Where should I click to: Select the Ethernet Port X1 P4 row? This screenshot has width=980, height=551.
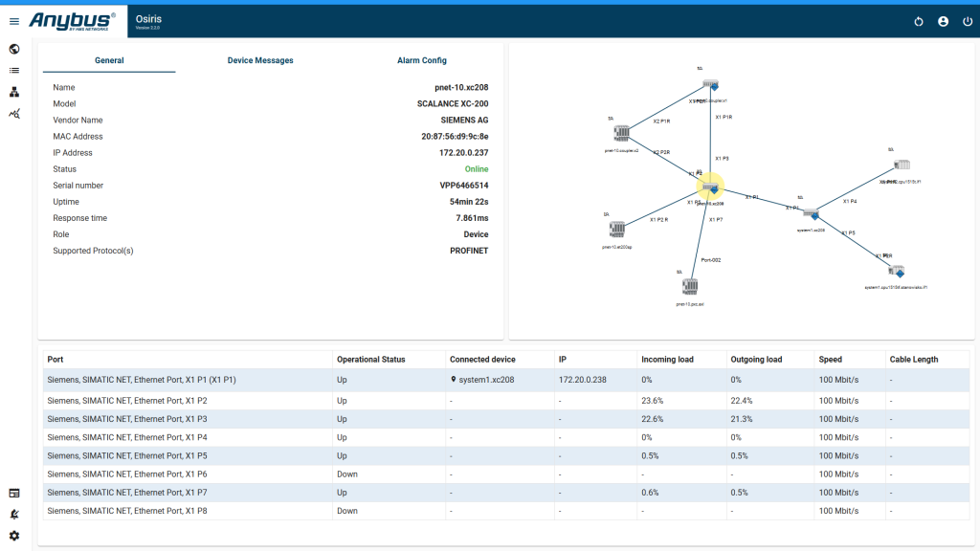pos(506,437)
